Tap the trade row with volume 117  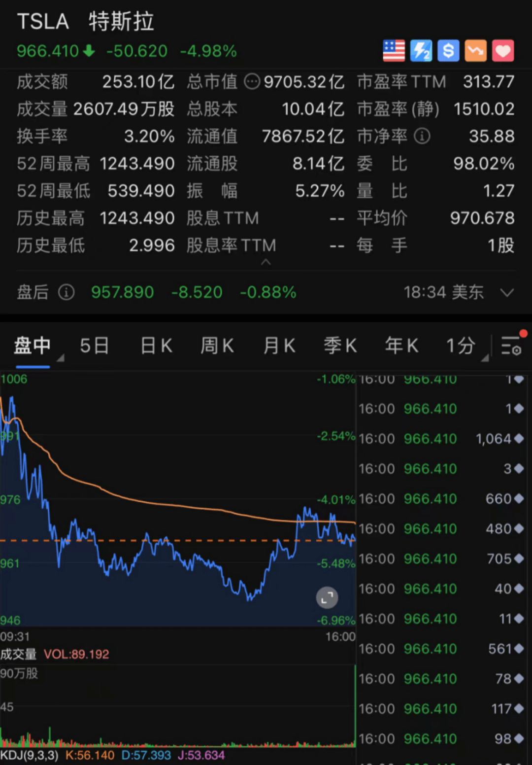tap(441, 709)
